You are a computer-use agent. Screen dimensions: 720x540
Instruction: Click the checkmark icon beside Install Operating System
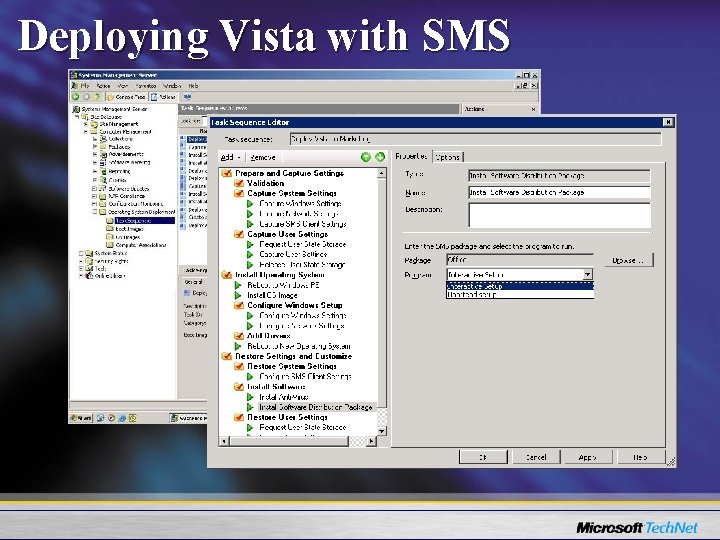coord(226,275)
